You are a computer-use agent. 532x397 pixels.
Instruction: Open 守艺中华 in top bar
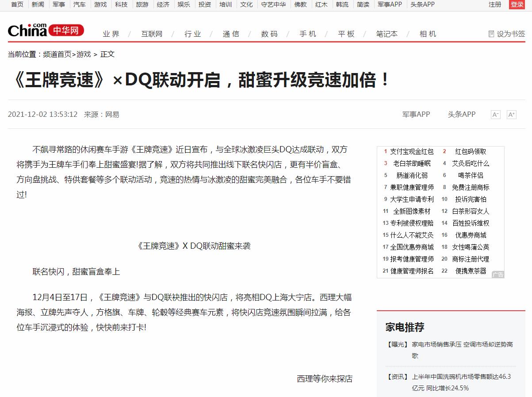click(273, 4)
